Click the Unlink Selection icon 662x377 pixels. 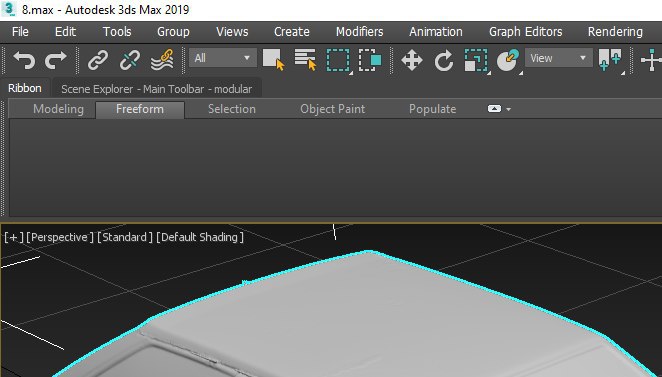click(x=130, y=60)
